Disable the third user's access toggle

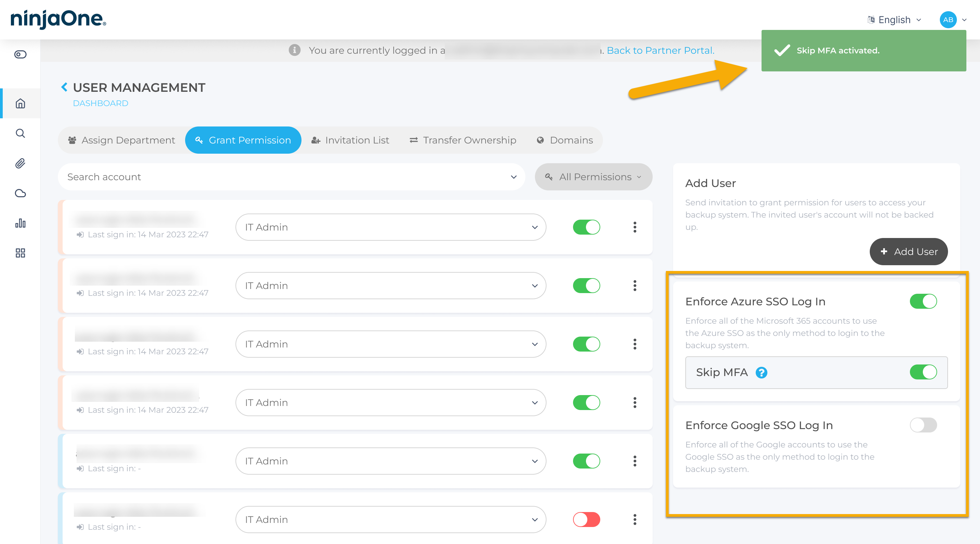coord(586,344)
